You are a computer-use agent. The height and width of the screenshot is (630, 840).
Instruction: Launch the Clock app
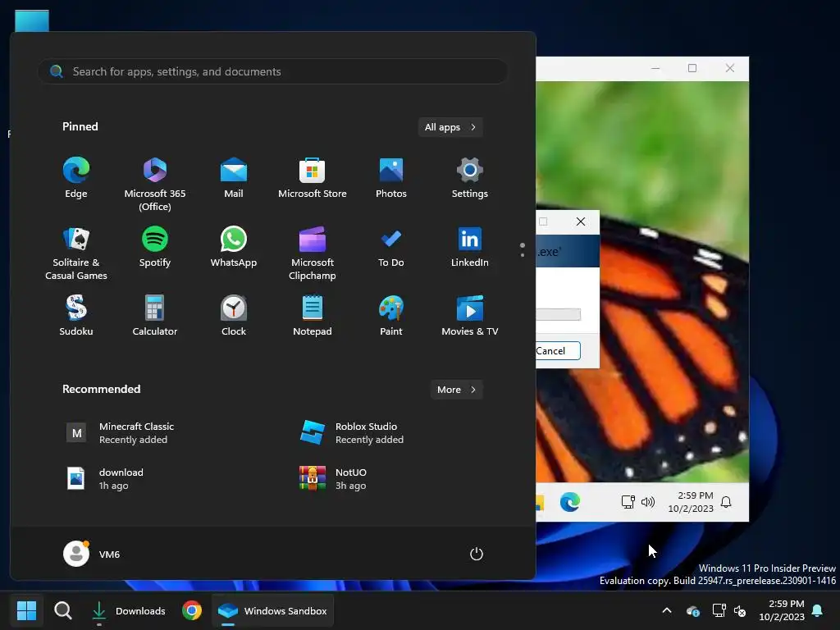click(234, 316)
